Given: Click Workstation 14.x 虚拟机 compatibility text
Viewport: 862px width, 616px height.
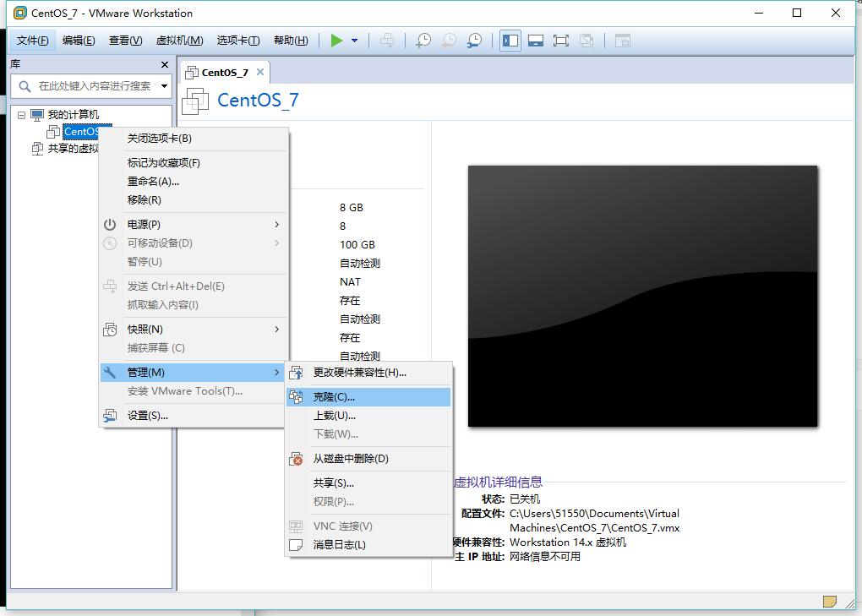Looking at the screenshot, I should pos(568,542).
